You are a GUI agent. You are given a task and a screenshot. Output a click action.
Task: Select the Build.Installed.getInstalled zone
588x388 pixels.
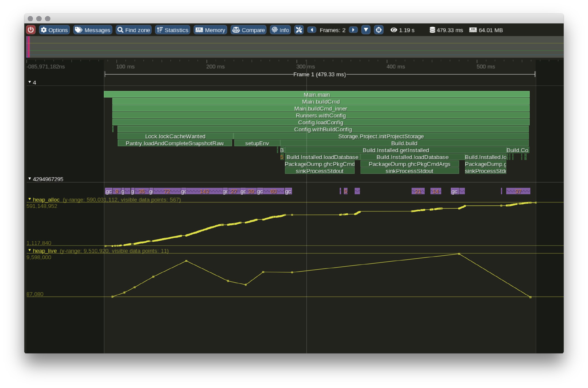[396, 150]
